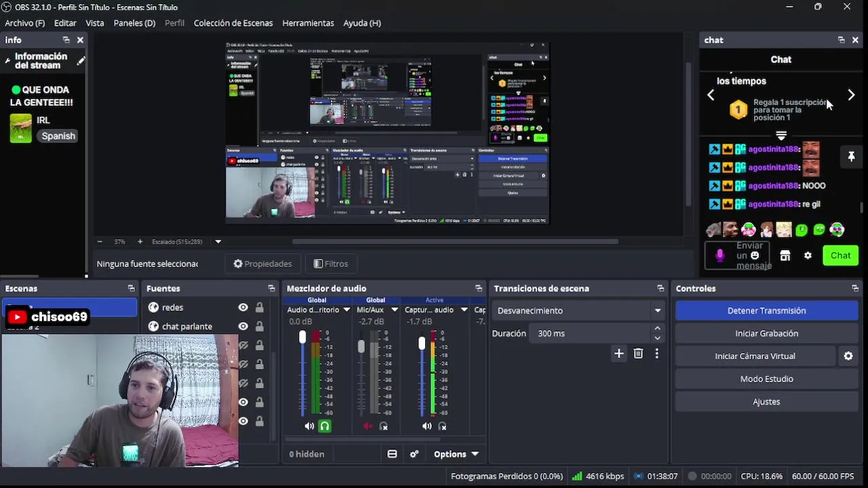Toggle Mic/Aux monitoring headphone icon

[x=384, y=426]
